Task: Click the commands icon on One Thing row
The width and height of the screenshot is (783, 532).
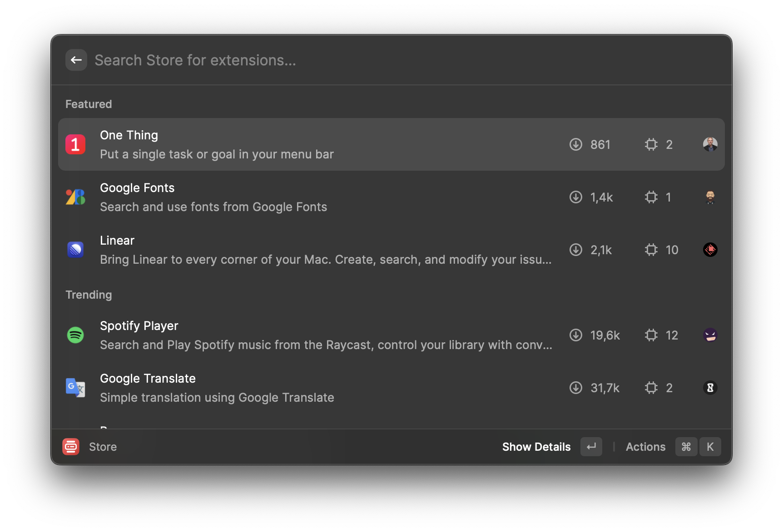Action: click(x=651, y=144)
